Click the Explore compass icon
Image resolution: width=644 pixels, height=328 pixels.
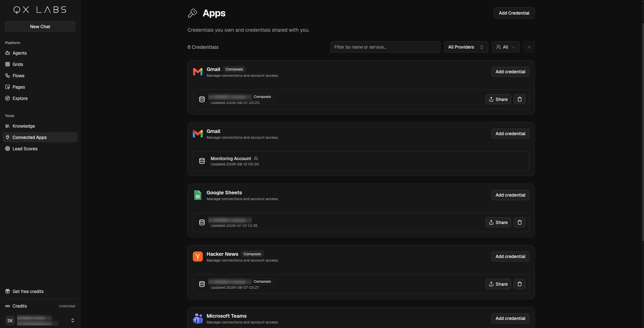click(x=8, y=98)
